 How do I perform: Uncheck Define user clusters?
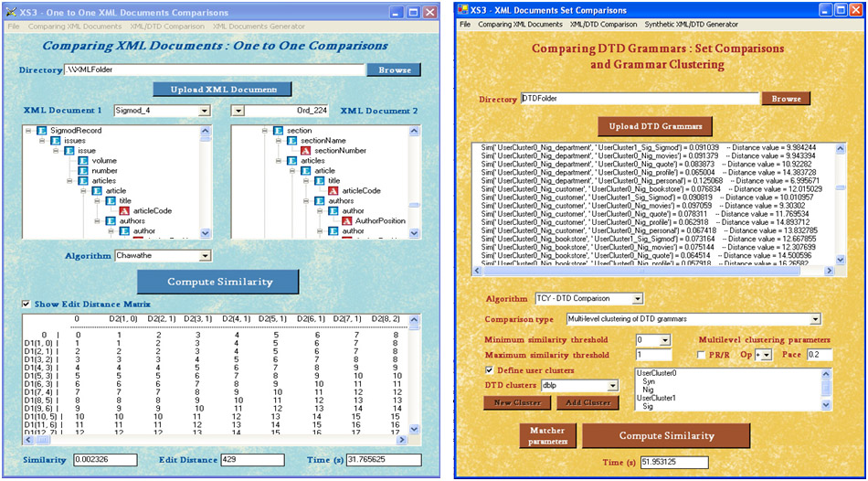[489, 370]
